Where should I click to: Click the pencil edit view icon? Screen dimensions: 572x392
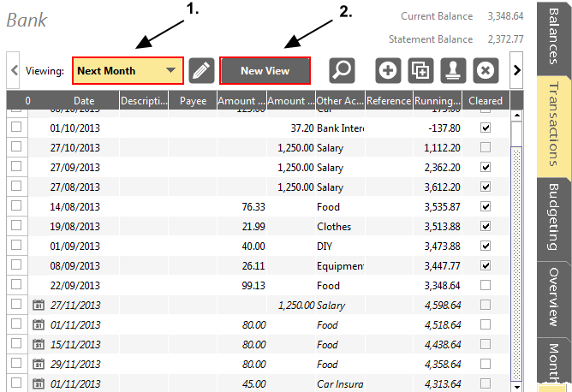click(x=201, y=70)
